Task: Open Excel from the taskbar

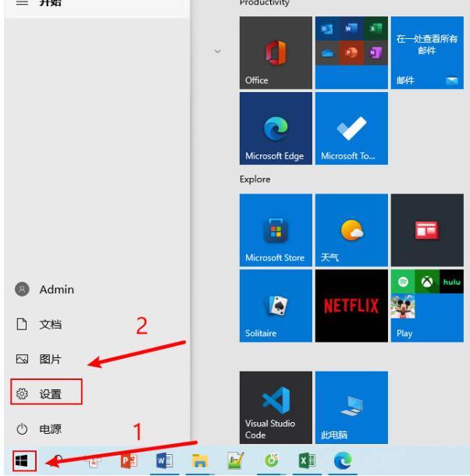Action: tap(307, 461)
